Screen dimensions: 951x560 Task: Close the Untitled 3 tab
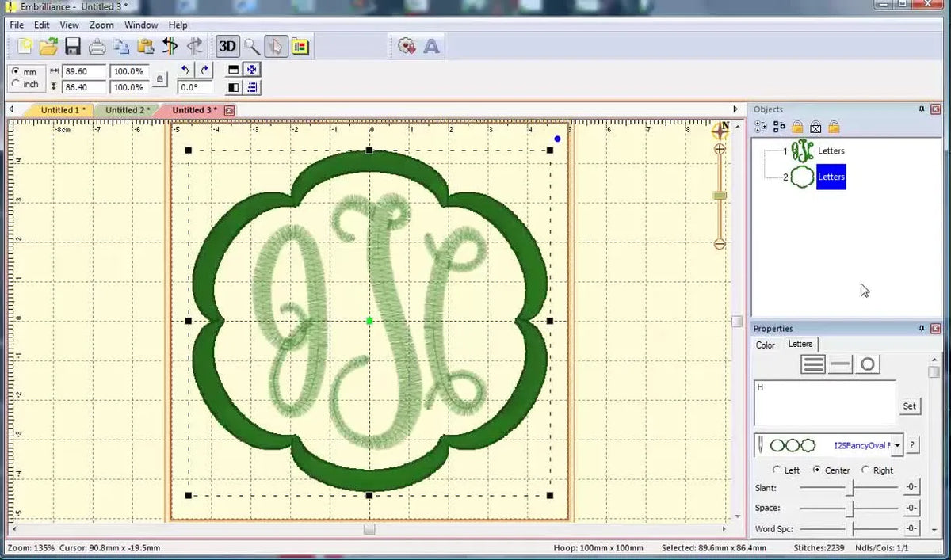pos(229,110)
